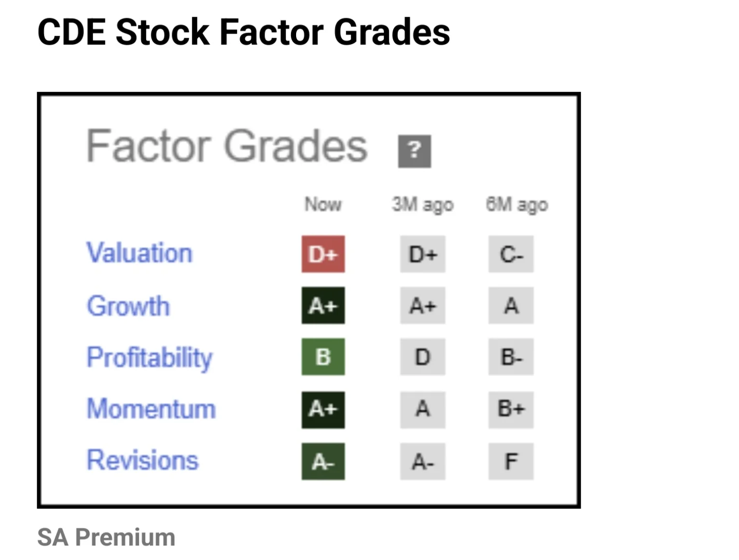Click the Revisions F grade from 6M ago

click(x=511, y=461)
